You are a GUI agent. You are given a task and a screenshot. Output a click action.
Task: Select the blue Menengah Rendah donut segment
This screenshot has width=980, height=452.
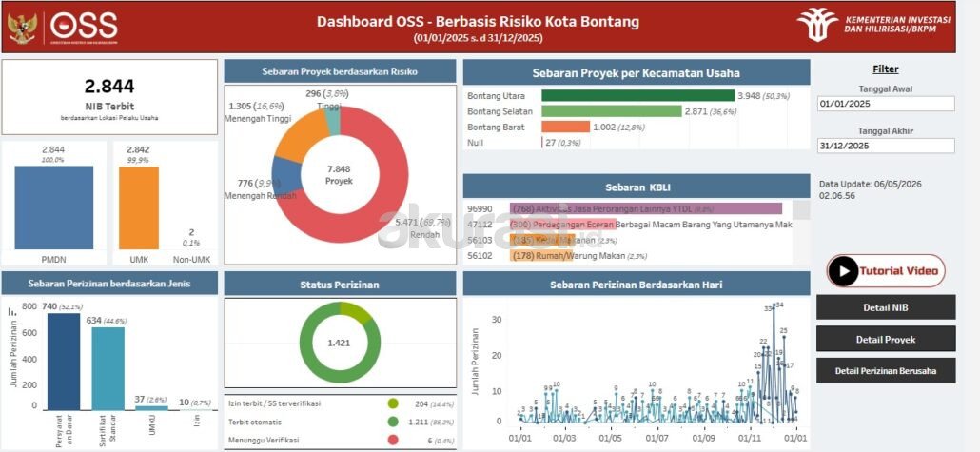286,175
